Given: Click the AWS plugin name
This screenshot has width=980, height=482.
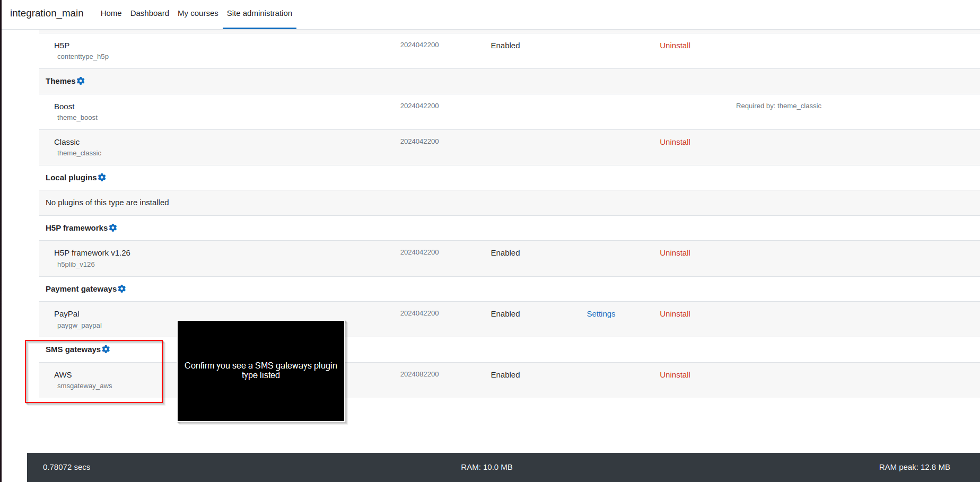Looking at the screenshot, I should point(63,375).
